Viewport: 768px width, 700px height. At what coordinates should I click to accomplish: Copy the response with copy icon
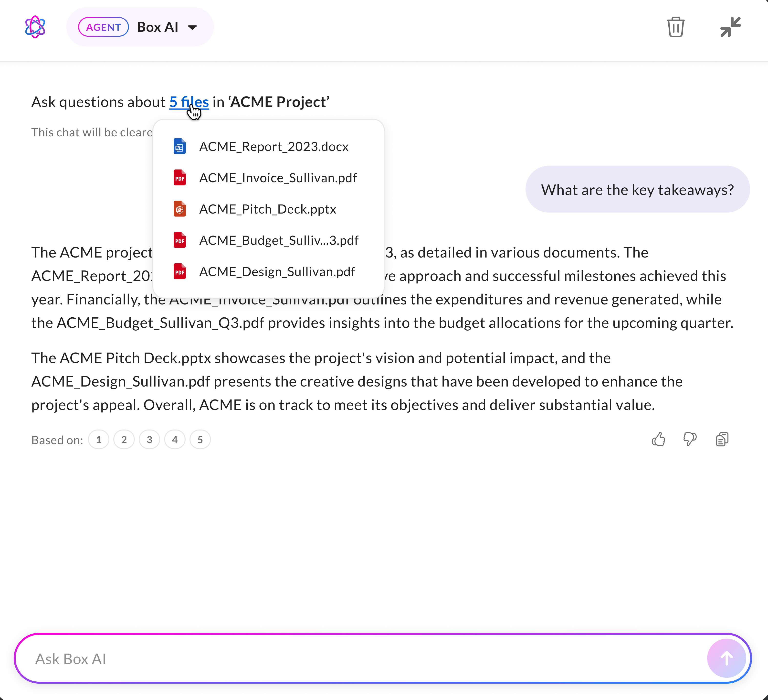722,439
